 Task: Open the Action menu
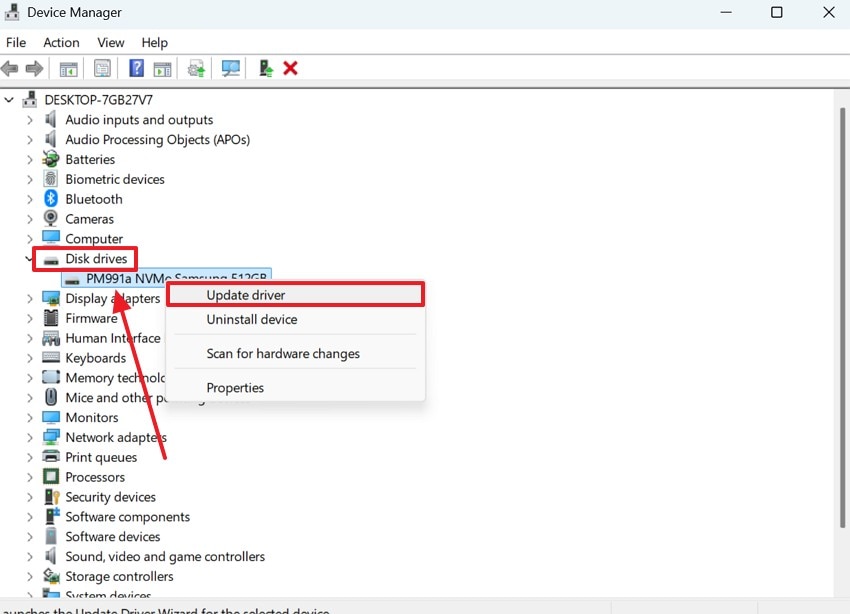pyautogui.click(x=61, y=42)
